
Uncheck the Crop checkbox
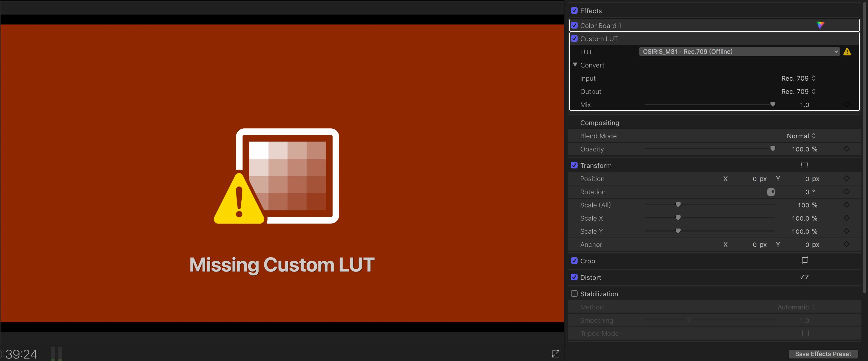(x=574, y=261)
